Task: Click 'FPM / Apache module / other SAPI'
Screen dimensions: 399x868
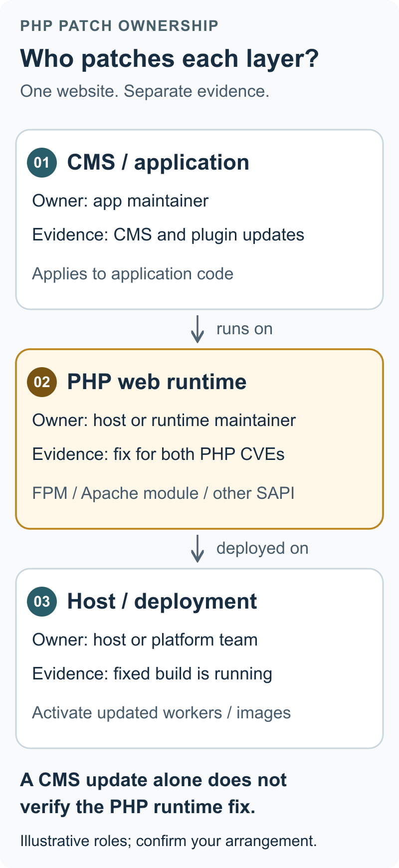Action: coord(163,493)
